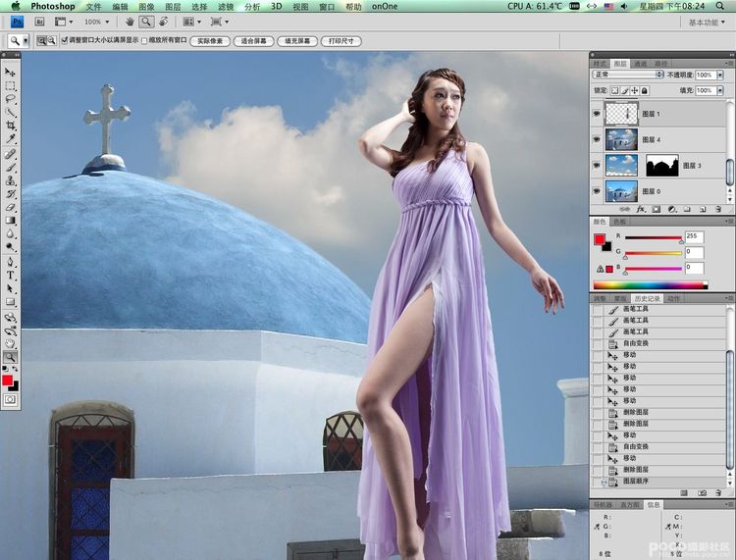Click the 打印尺寸 button
This screenshot has height=560, width=736.
point(341,41)
